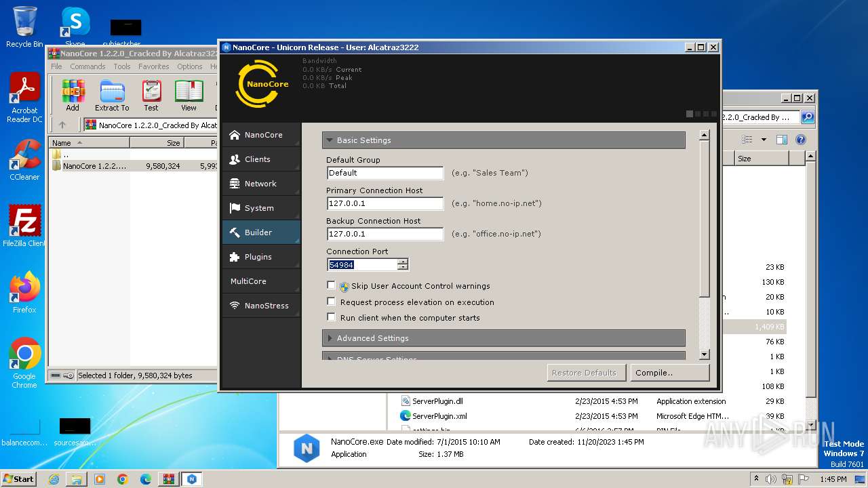Sort WinRAR list by Size column
The width and height of the screenshot is (868, 488).
click(157, 143)
